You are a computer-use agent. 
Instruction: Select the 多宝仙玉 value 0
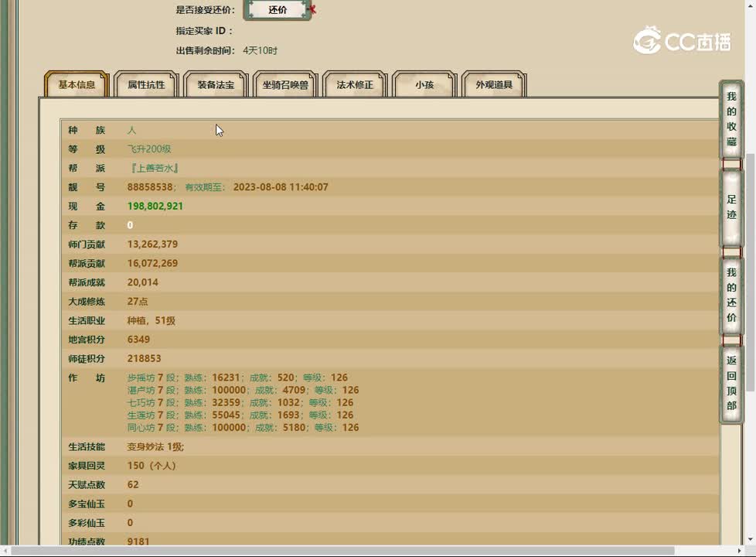coord(130,504)
